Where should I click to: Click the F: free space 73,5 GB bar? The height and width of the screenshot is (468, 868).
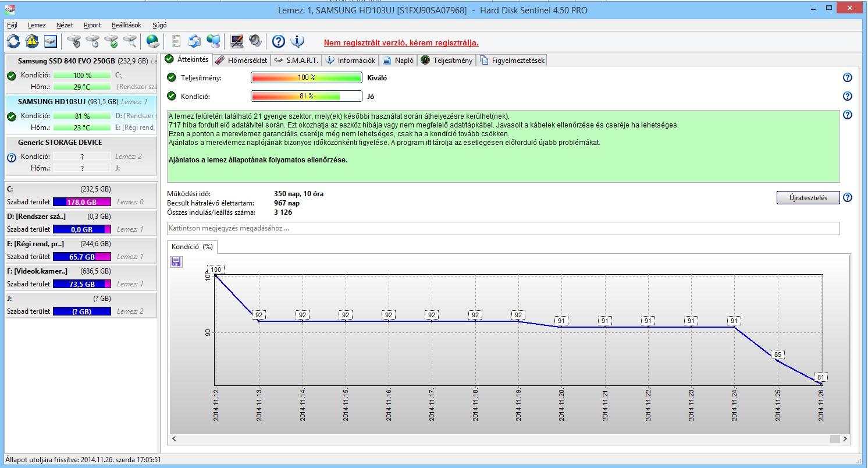tap(81, 284)
